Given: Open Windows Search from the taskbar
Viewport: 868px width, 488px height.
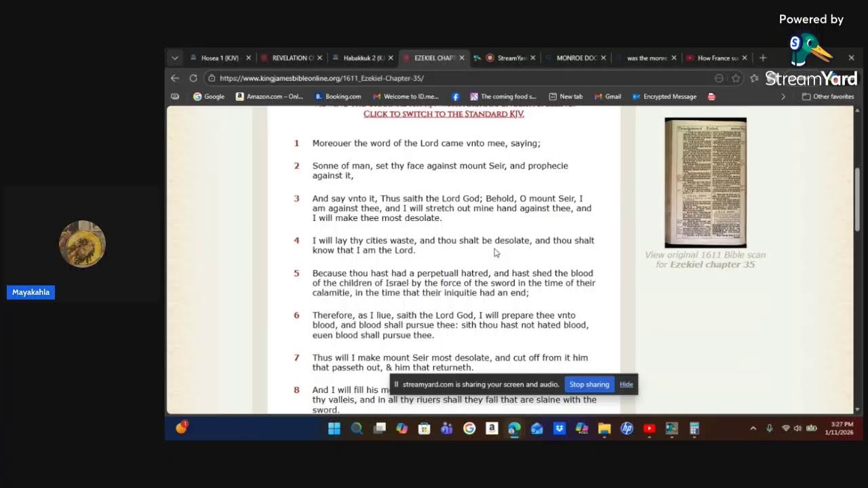Looking at the screenshot, I should pyautogui.click(x=357, y=428).
